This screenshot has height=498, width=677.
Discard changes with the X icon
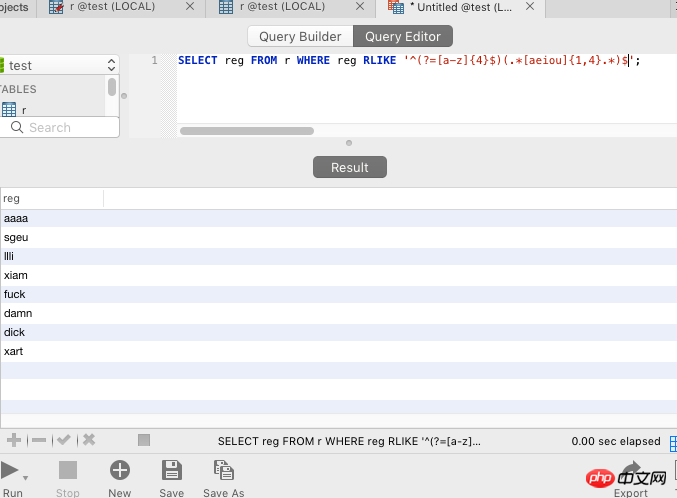(89, 440)
